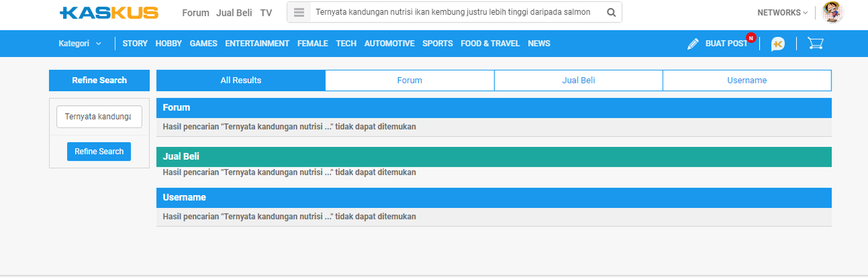868x277 pixels.
Task: Switch to the Forum results tab
Action: pos(410,80)
